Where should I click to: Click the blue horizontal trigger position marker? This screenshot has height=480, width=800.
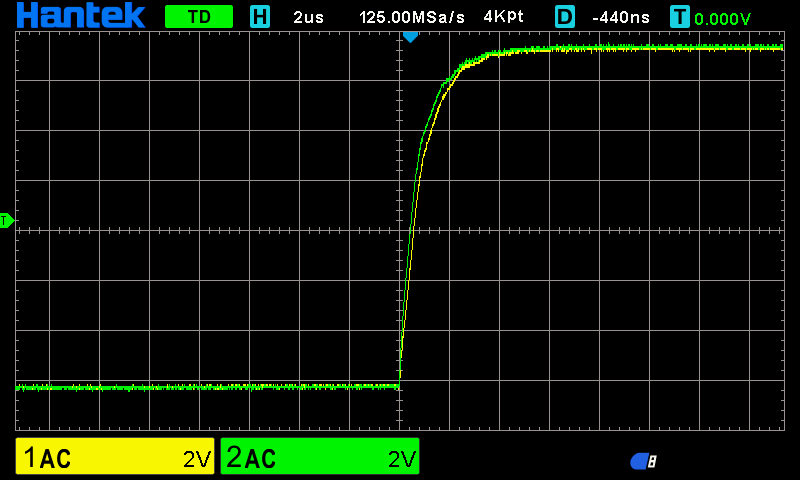pyautogui.click(x=410, y=37)
